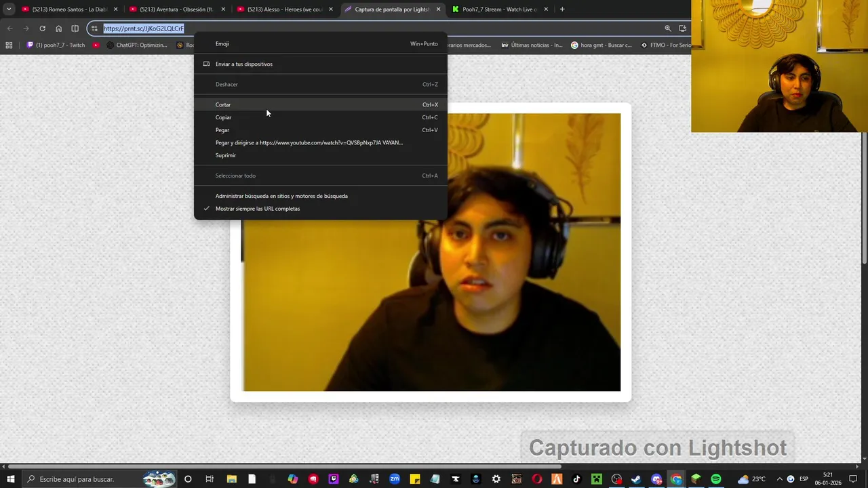Viewport: 868px width, 488px height.
Task: Open a new browser tab
Action: click(562, 9)
